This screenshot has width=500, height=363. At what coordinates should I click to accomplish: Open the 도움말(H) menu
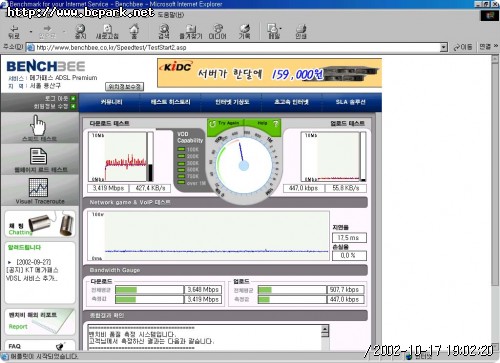click(x=171, y=15)
